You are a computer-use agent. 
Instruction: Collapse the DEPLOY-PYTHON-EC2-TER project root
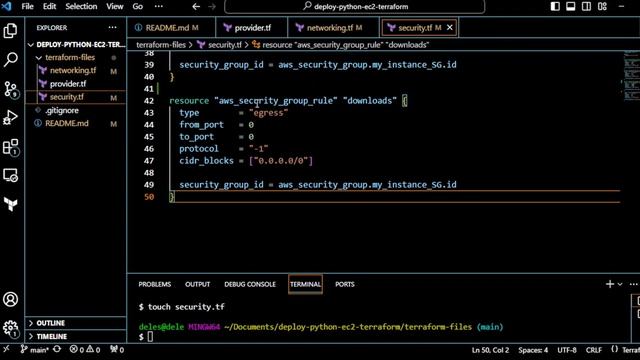coord(76,44)
